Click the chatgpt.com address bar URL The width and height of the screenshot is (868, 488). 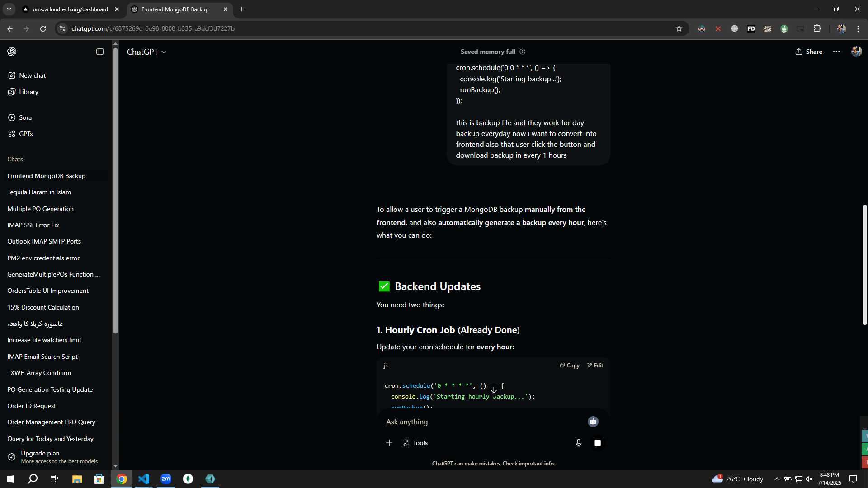(153, 28)
